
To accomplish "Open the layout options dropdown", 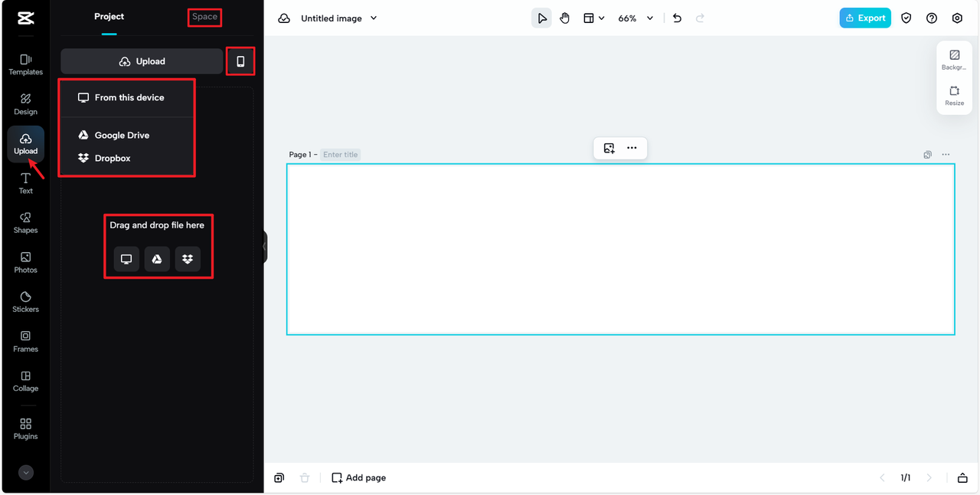I will 593,18.
